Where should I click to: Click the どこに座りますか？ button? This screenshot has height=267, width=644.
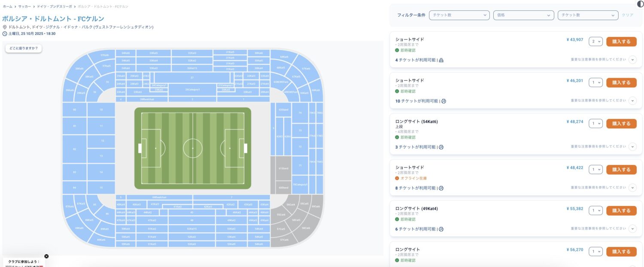tap(24, 48)
